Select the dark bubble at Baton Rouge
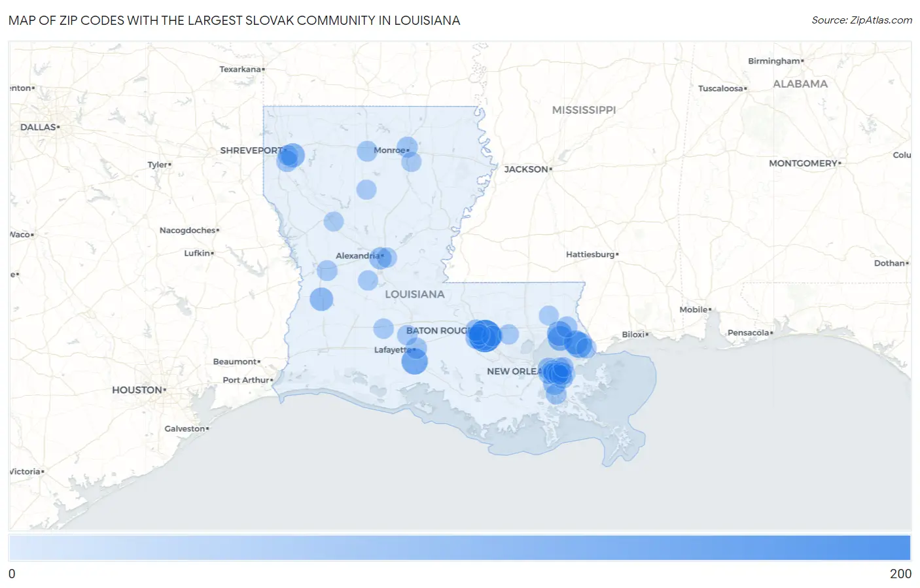 (484, 336)
